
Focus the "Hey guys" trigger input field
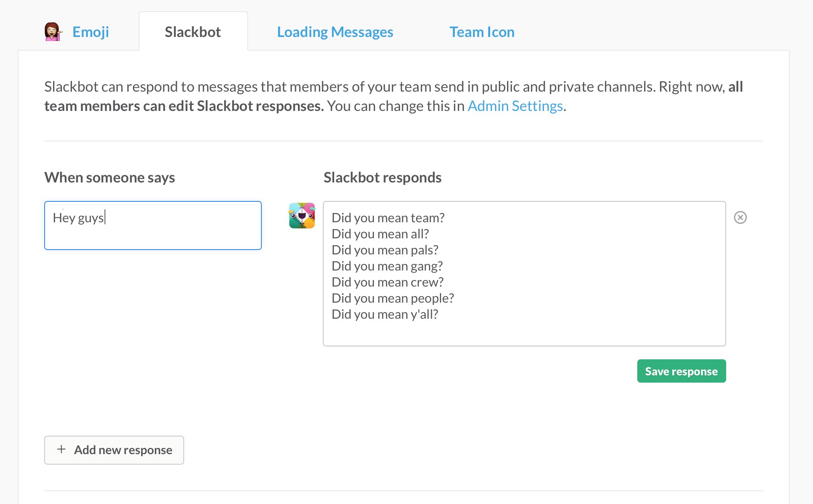(153, 225)
